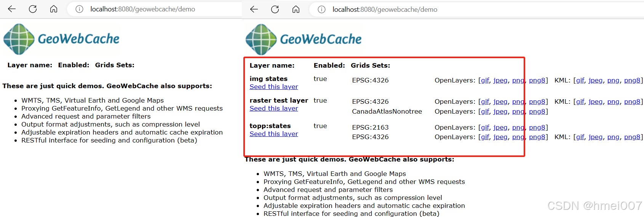
Task: View site info icon in left window address bar
Action: click(x=79, y=9)
